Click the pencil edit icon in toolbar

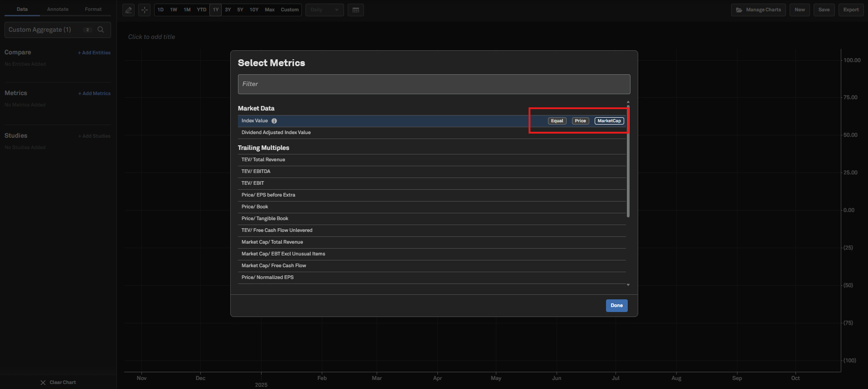tap(129, 10)
